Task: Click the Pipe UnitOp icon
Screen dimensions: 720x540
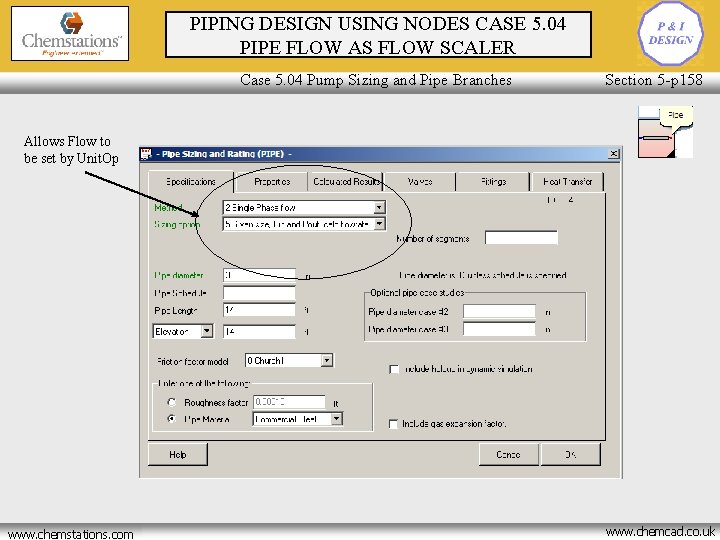Action: click(665, 132)
